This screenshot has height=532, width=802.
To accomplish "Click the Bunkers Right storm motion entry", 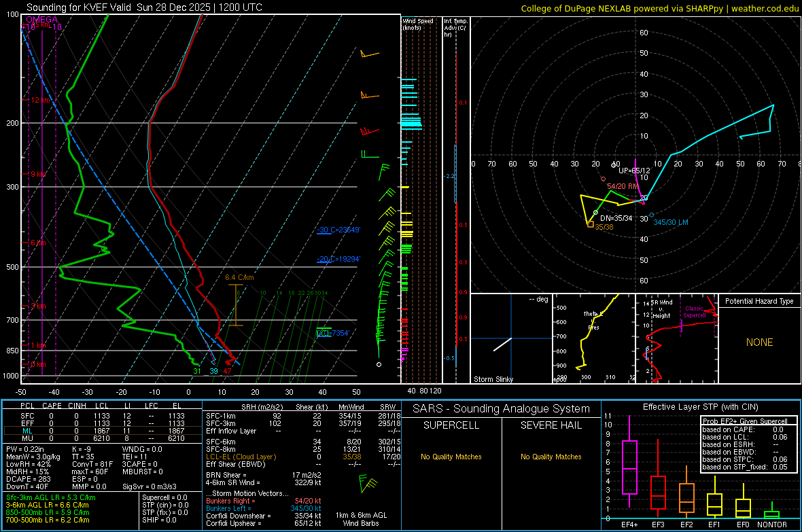I will coord(264,501).
